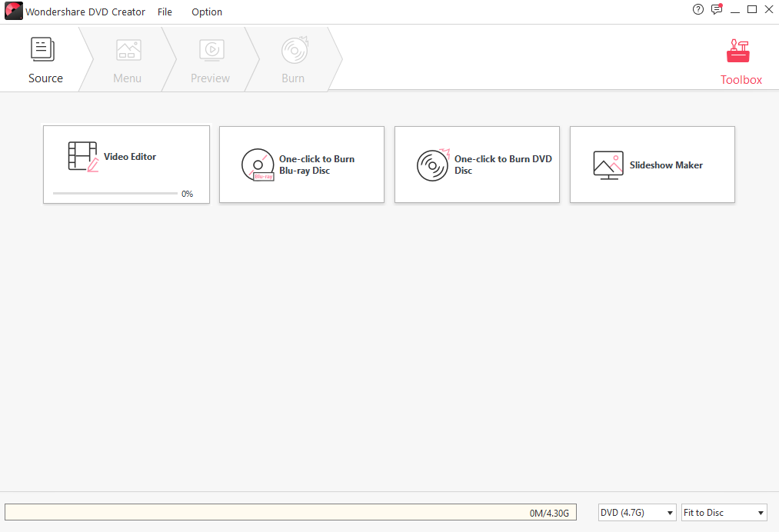
Task: Click the Video Editor filmstrip icon
Action: click(x=83, y=157)
